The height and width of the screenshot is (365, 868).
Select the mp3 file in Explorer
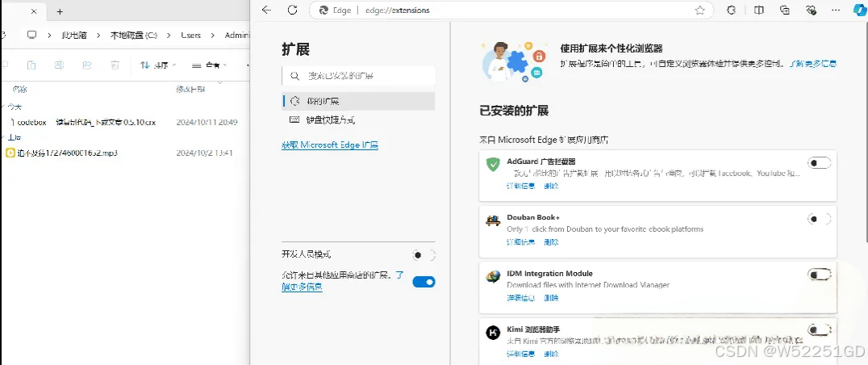tap(68, 153)
